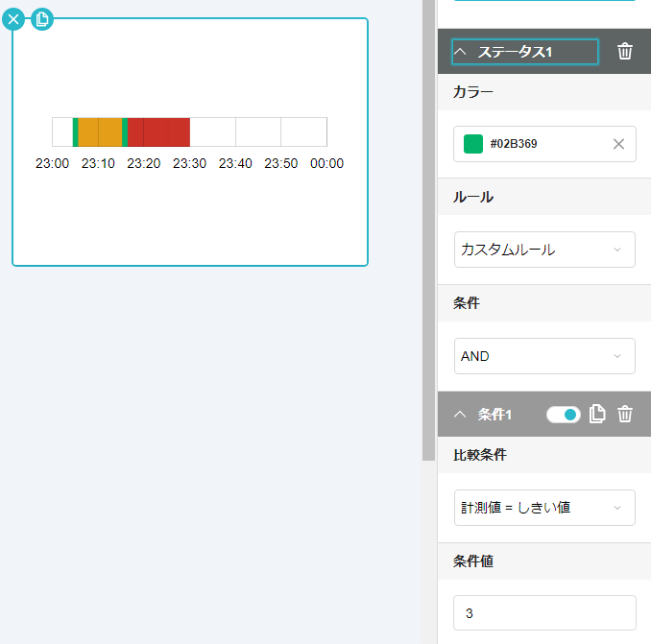Image resolution: width=651 pixels, height=644 pixels.
Task: Click the 23:00 time axis label
Action: (x=52, y=163)
